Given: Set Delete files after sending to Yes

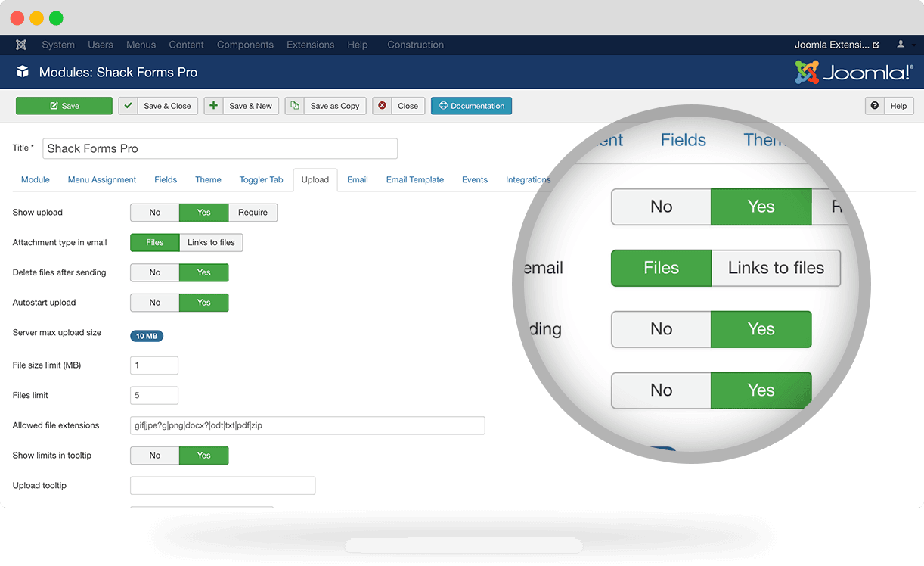Looking at the screenshot, I should click(204, 272).
